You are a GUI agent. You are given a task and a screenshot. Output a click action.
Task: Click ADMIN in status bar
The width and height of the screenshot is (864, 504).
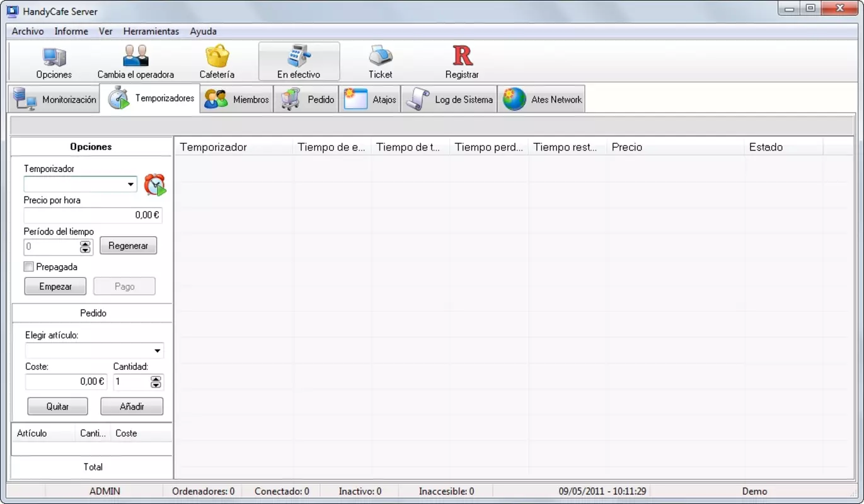pos(105,491)
